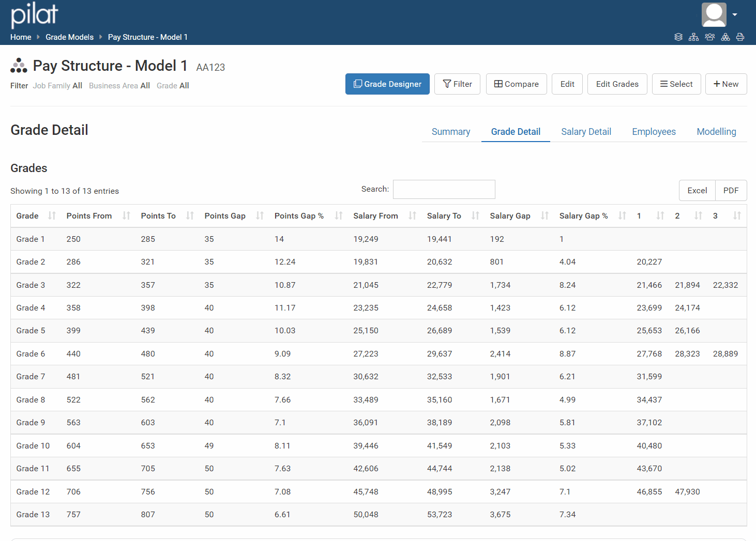
Task: Switch to the Employees tab
Action: coord(654,132)
